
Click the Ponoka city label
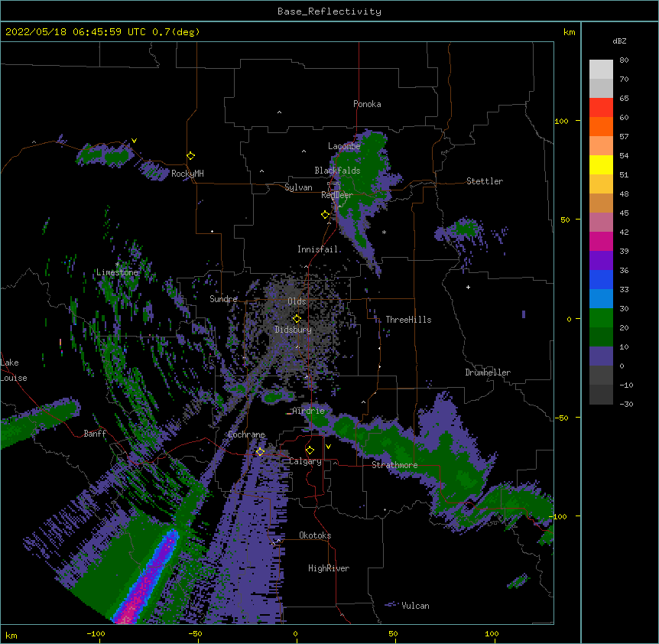tap(367, 104)
